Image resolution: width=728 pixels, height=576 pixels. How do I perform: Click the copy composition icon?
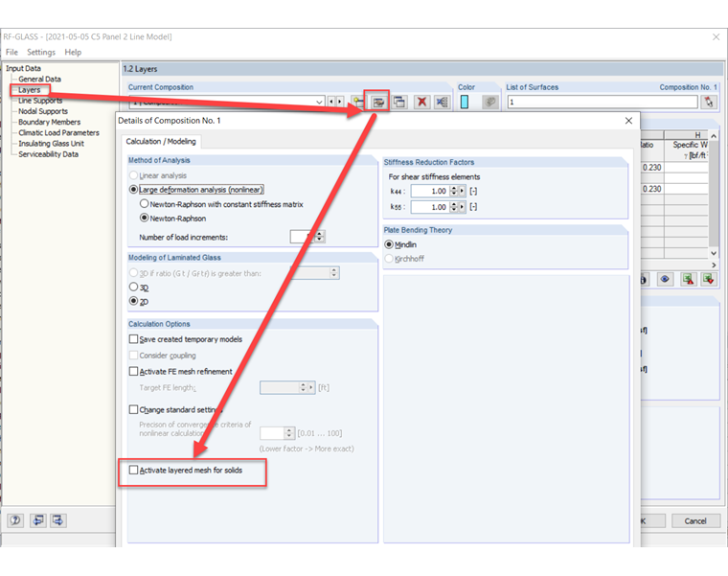point(399,102)
